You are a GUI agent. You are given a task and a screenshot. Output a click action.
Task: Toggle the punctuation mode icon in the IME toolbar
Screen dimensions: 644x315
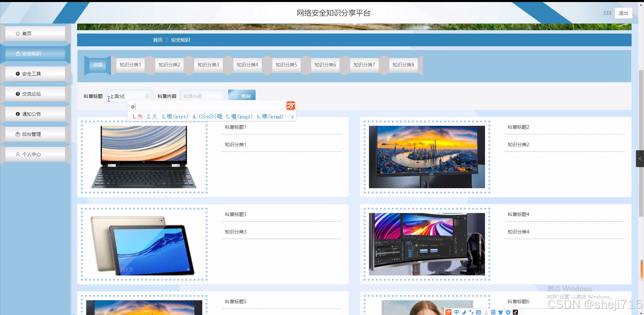[471, 312]
